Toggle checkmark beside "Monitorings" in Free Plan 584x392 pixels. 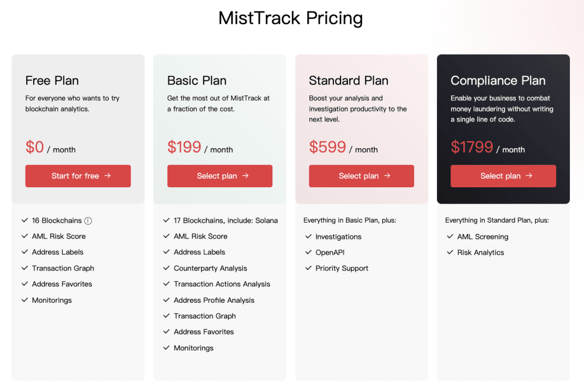point(25,300)
